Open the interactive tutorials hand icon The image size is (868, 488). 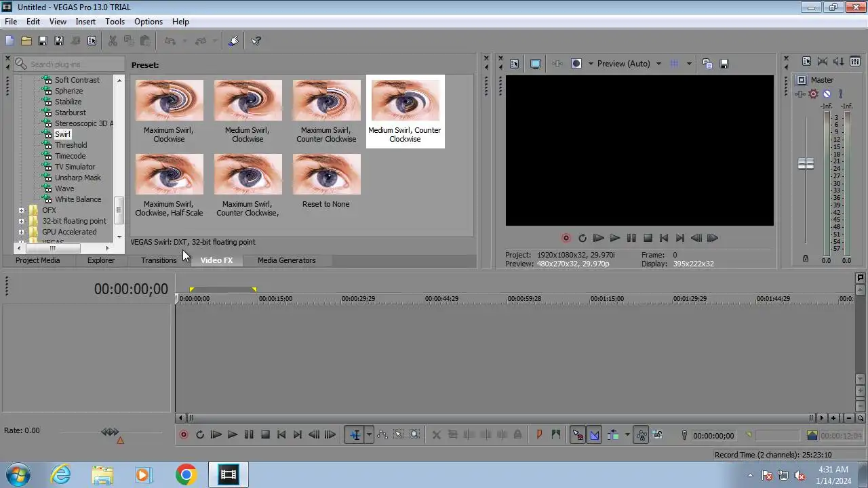[233, 41]
